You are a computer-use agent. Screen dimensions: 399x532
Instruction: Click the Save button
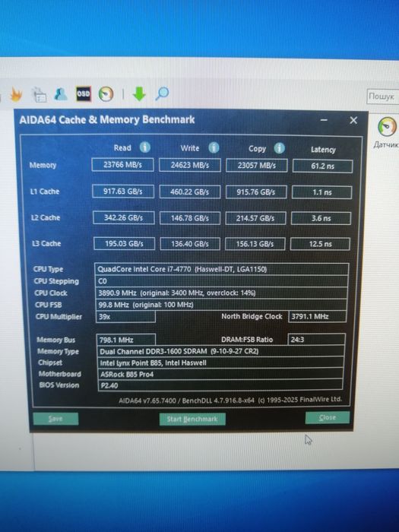coord(55,419)
